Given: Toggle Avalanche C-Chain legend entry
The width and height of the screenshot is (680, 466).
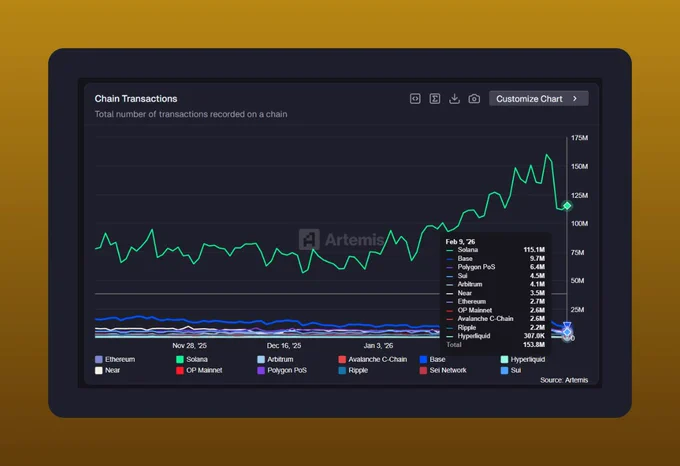Looking at the screenshot, I should [373, 359].
